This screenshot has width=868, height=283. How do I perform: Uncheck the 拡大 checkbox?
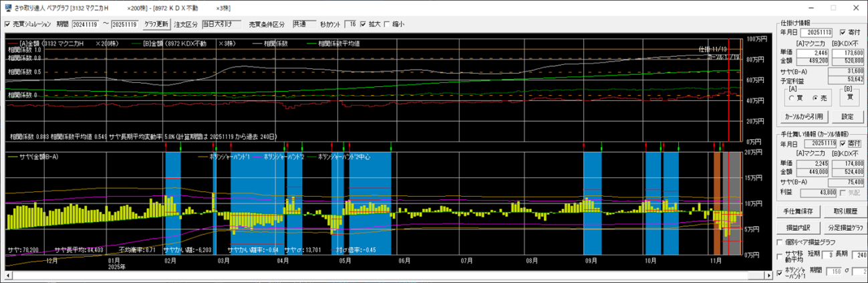tap(364, 24)
